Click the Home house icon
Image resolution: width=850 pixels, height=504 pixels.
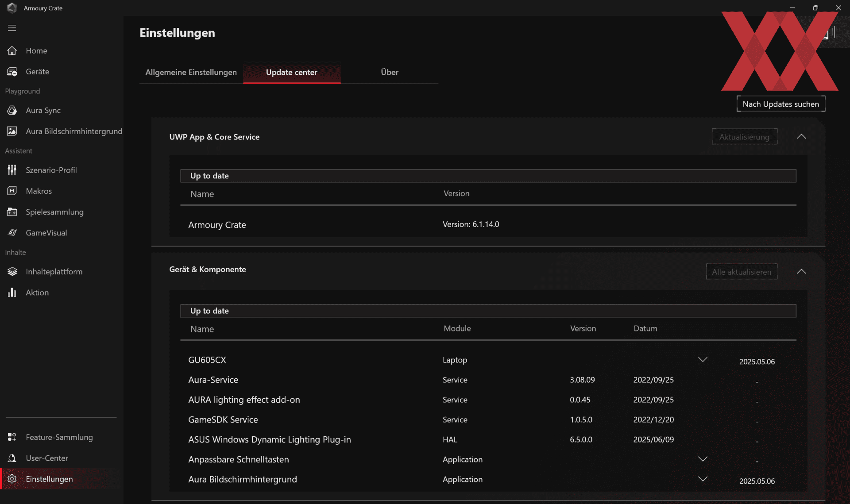(x=12, y=50)
